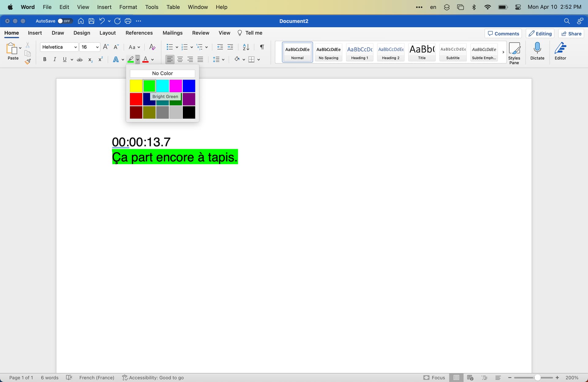
Task: Click the Tell me search field
Action: tap(250, 33)
